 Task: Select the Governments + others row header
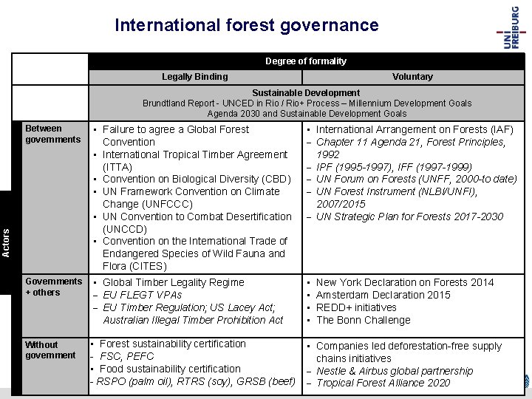click(54, 287)
